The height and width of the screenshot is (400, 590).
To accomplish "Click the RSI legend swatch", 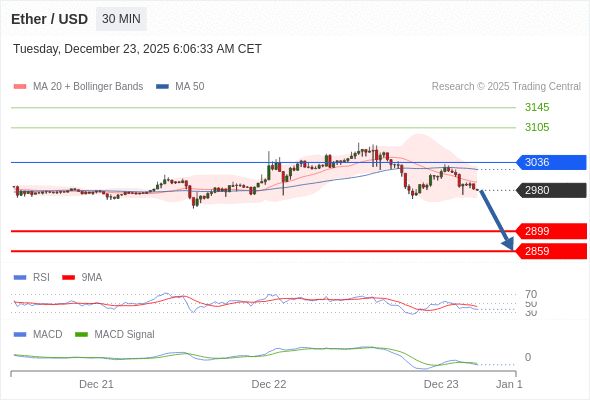I will point(20,277).
